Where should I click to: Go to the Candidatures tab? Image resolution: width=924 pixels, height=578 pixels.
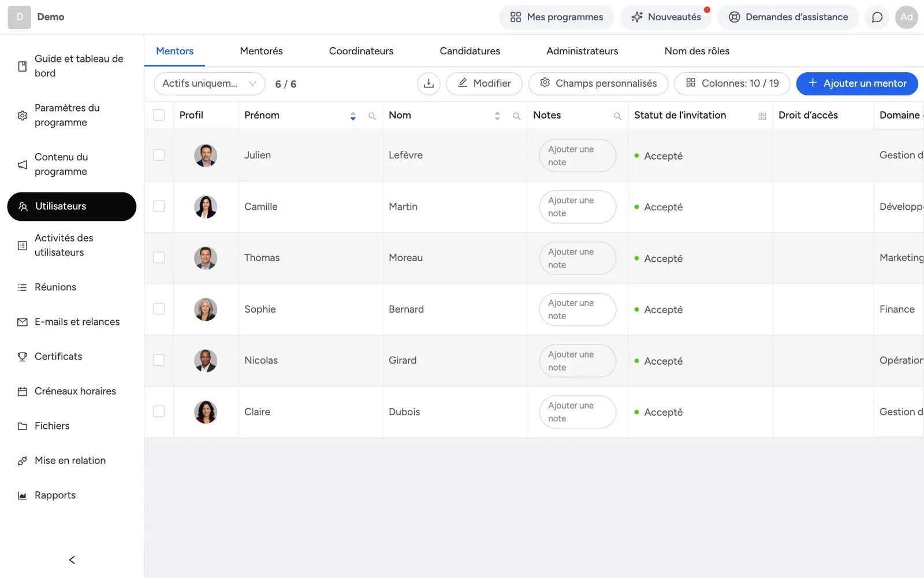tap(470, 51)
